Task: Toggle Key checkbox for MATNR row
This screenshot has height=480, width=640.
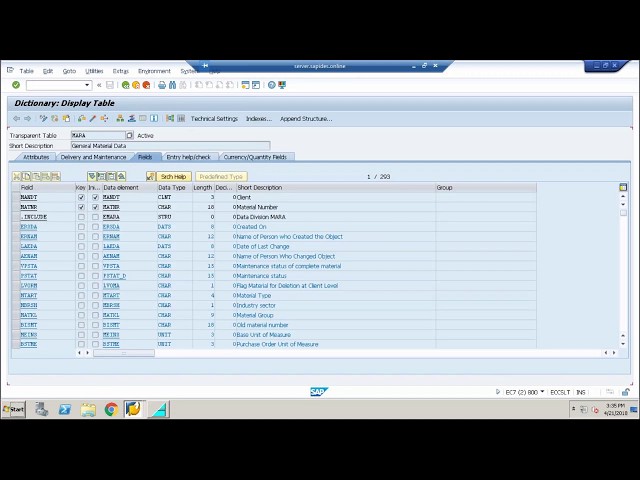Action: pos(81,207)
